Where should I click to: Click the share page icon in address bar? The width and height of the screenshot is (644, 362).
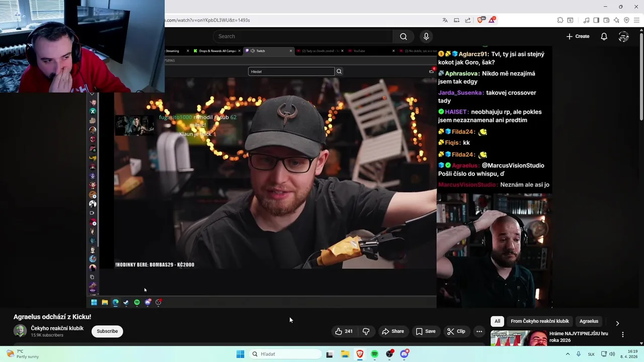coord(468,20)
